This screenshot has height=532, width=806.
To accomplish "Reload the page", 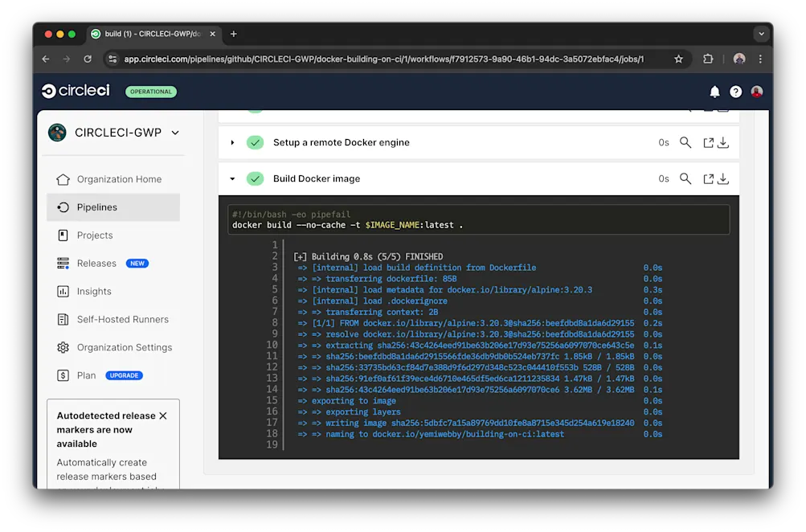I will (88, 59).
